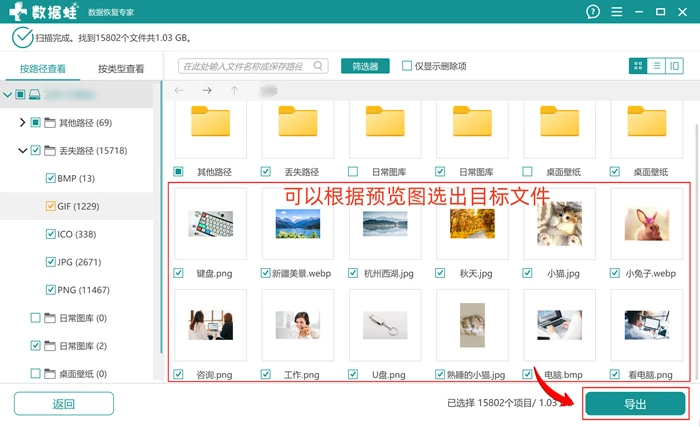Navigate forward with the right arrow

click(207, 91)
